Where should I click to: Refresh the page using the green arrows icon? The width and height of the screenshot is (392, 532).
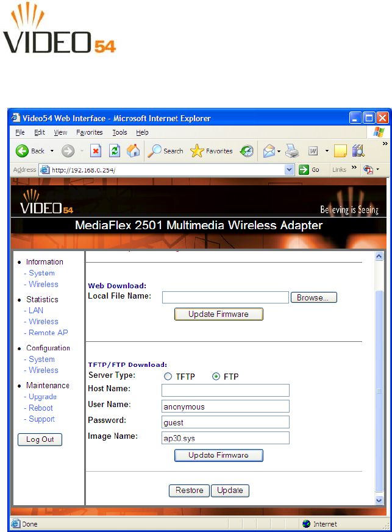click(x=115, y=151)
